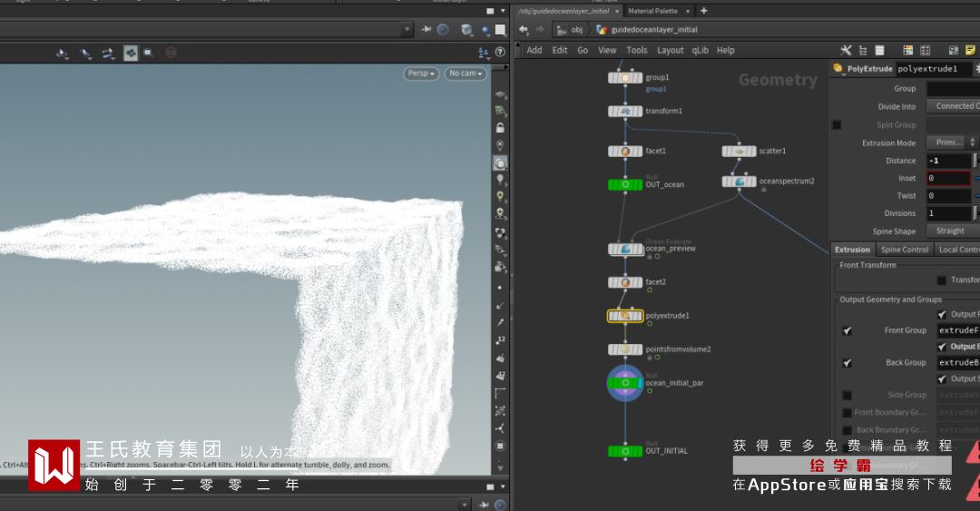The width and height of the screenshot is (980, 511).
Task: Toggle the Front Group checkbox
Action: pyautogui.click(x=847, y=330)
